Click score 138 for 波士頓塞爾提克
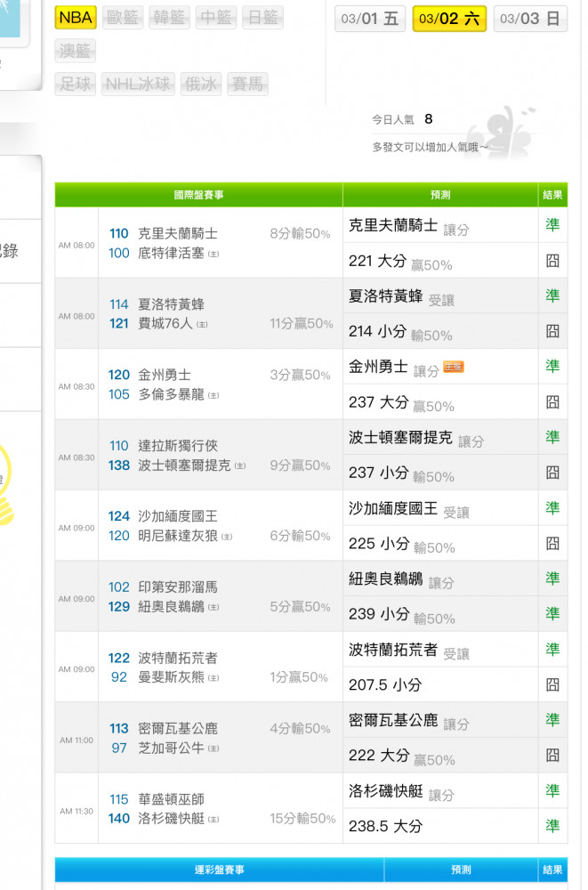 click(119, 465)
